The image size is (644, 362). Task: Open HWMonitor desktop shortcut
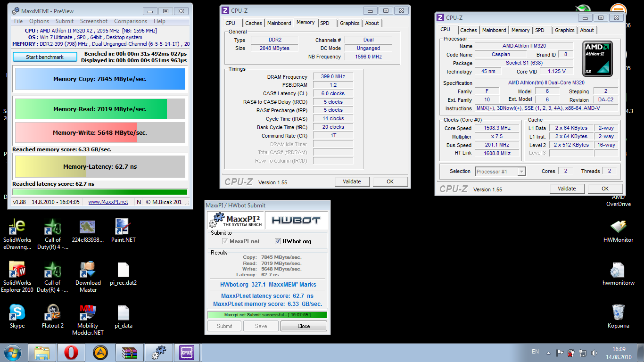point(618,231)
